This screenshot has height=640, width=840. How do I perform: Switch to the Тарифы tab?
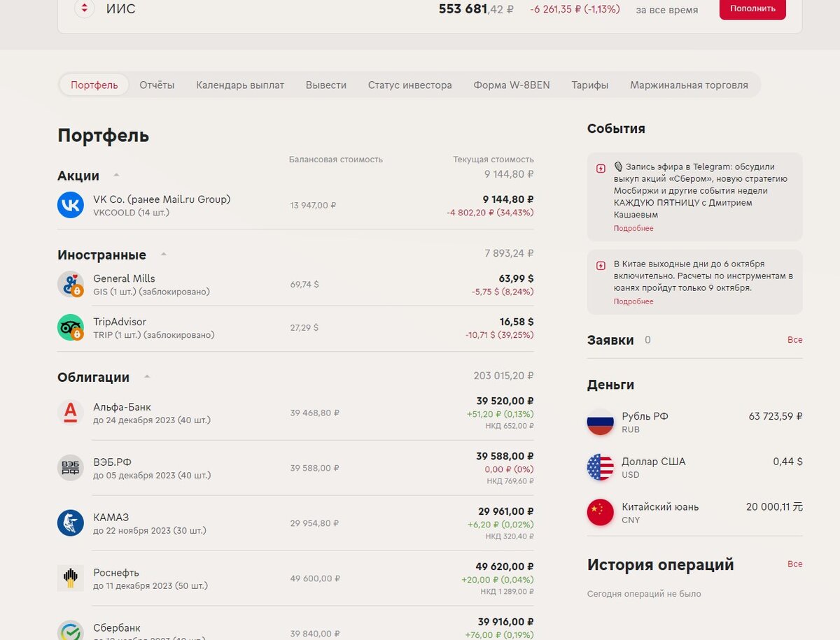[590, 85]
